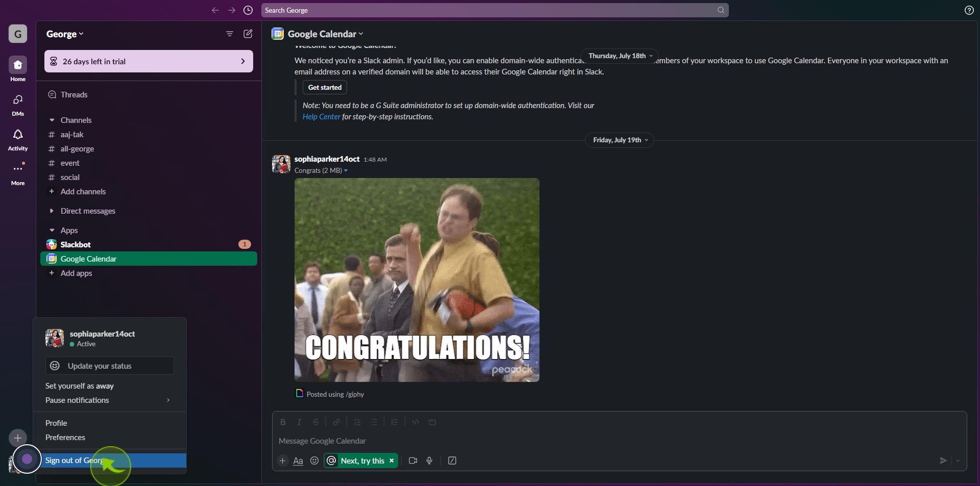Open the Google Calendar header dropdown
The height and width of the screenshot is (486, 980).
pos(326,34)
